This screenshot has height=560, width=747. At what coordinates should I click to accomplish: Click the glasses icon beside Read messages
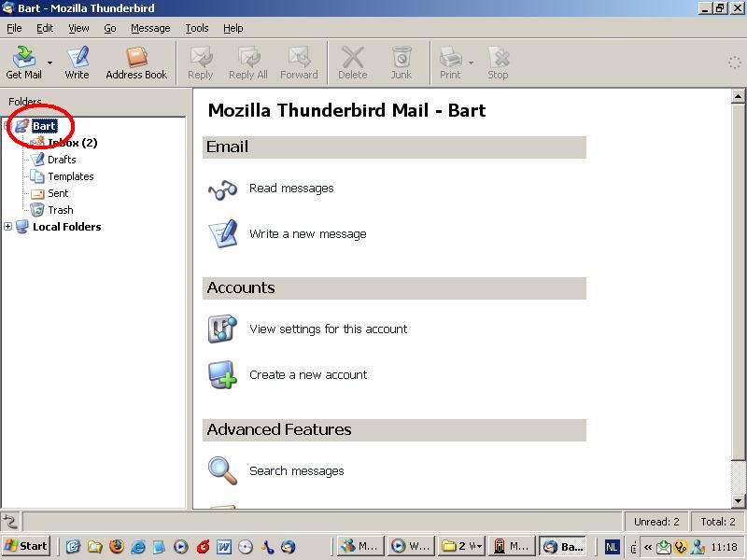(x=222, y=190)
